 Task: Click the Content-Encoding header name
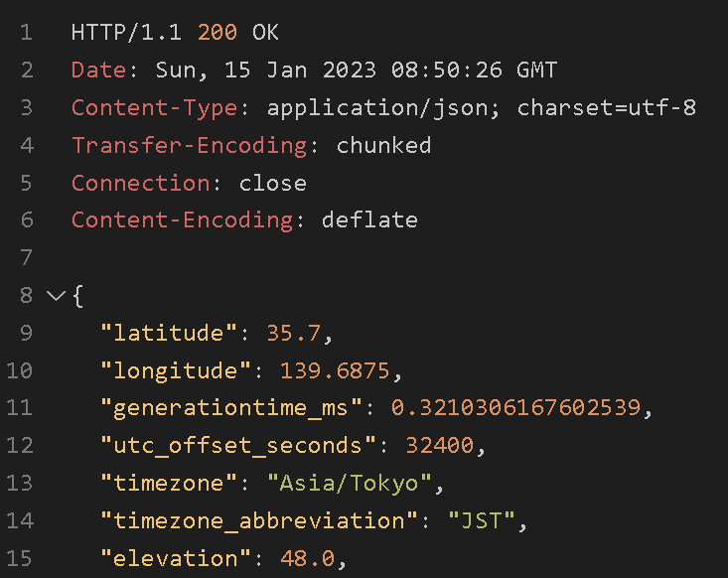(182, 220)
